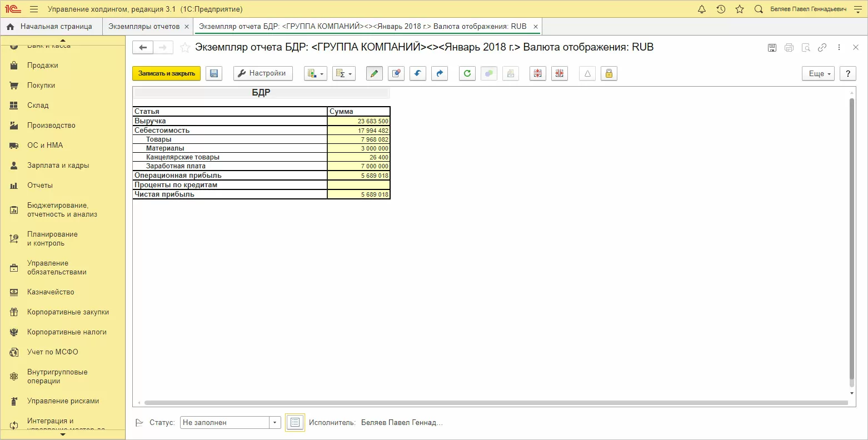Click the blue floppy disk save button
868x440 pixels.
(x=214, y=73)
